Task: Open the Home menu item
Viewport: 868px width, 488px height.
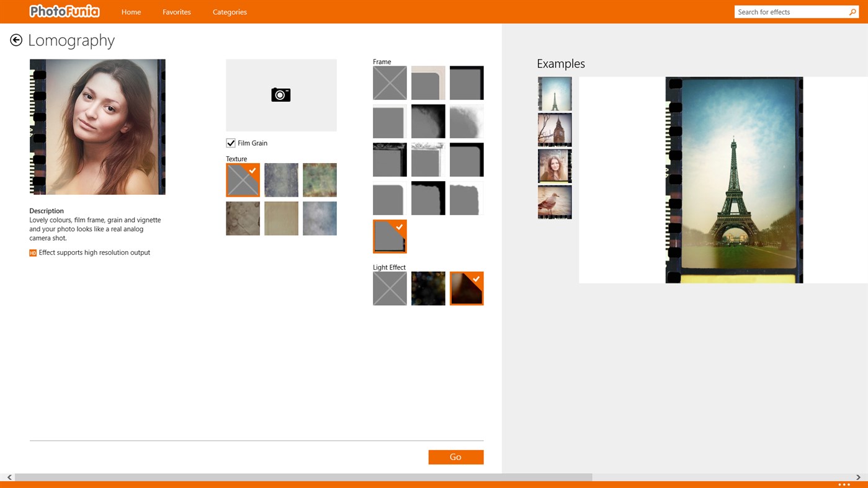Action: pos(131,12)
